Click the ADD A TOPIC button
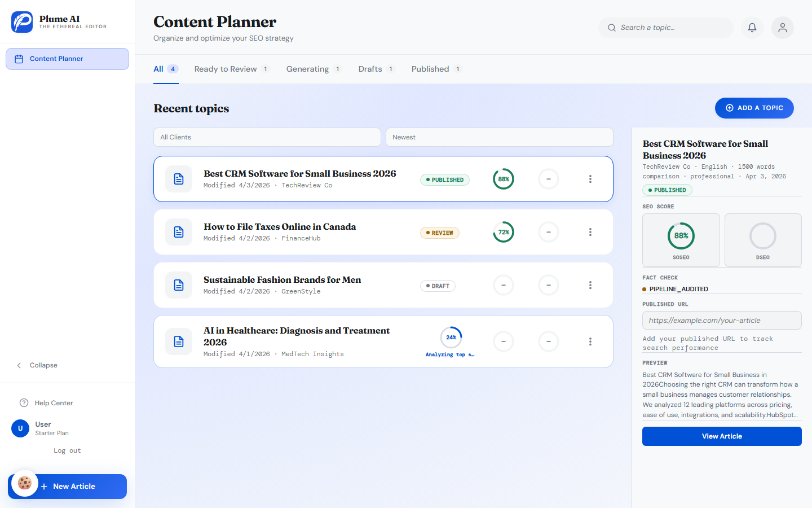Image resolution: width=812 pixels, height=508 pixels. point(754,108)
